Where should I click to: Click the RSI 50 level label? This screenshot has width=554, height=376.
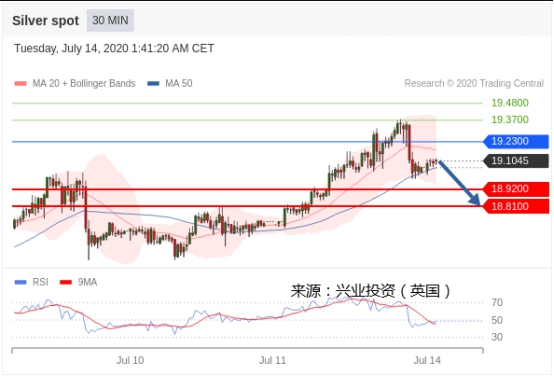click(x=497, y=320)
